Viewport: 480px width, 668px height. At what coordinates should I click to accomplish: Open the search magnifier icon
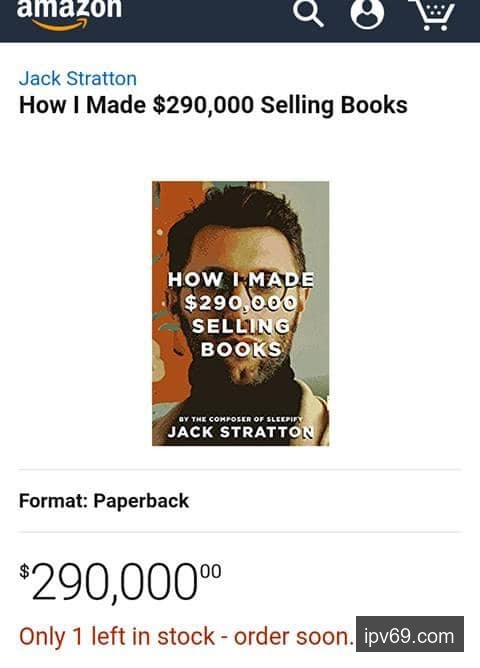[x=308, y=12]
